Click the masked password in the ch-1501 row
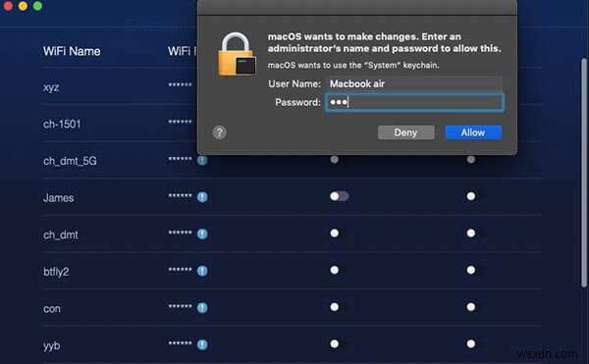 coord(180,123)
